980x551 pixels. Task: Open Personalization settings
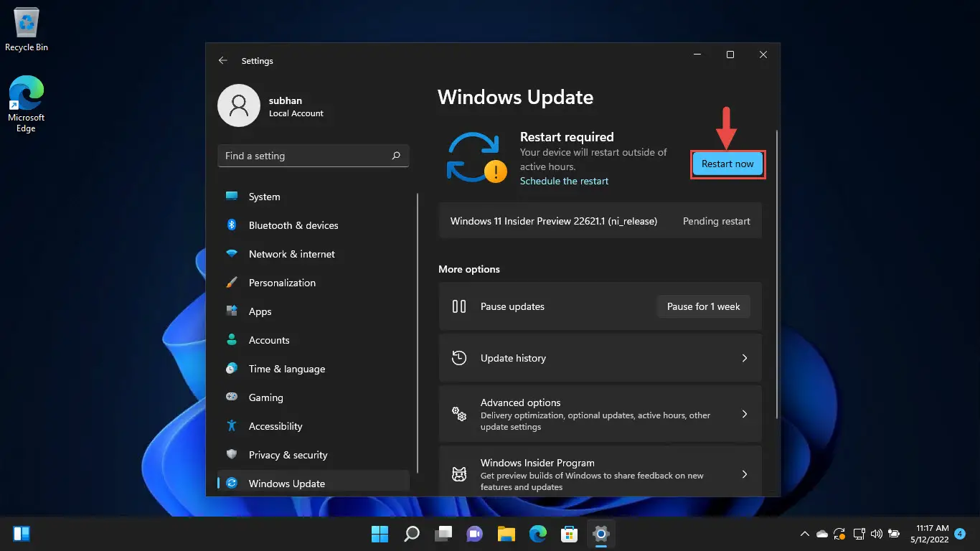[x=314, y=283]
